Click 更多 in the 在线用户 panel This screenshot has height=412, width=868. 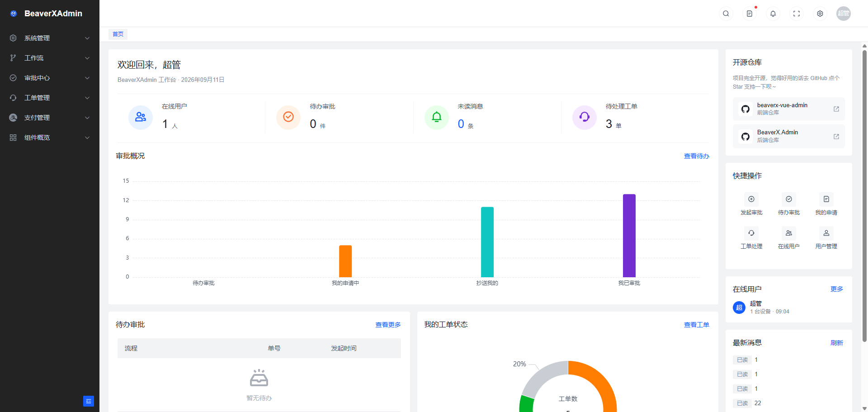tap(837, 289)
